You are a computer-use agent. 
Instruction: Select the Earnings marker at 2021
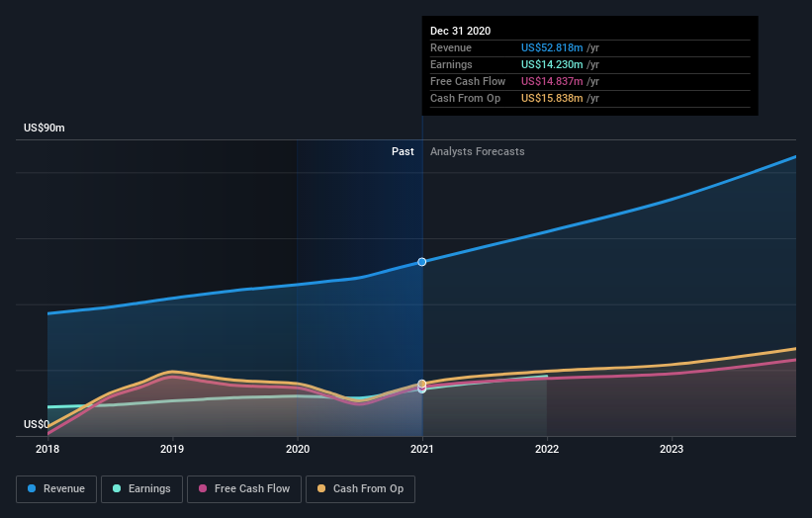click(422, 389)
